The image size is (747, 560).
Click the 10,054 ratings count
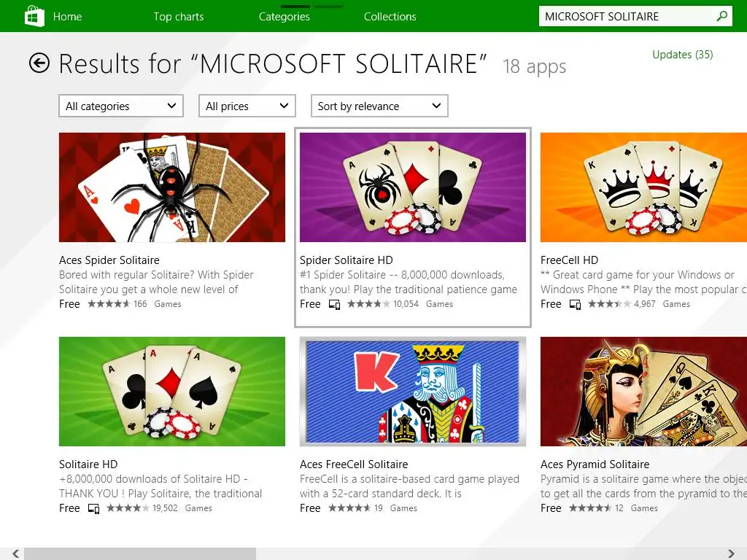point(406,304)
